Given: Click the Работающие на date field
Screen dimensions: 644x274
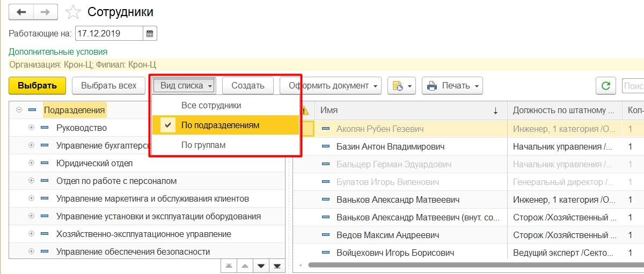Looking at the screenshot, I should tap(108, 33).
